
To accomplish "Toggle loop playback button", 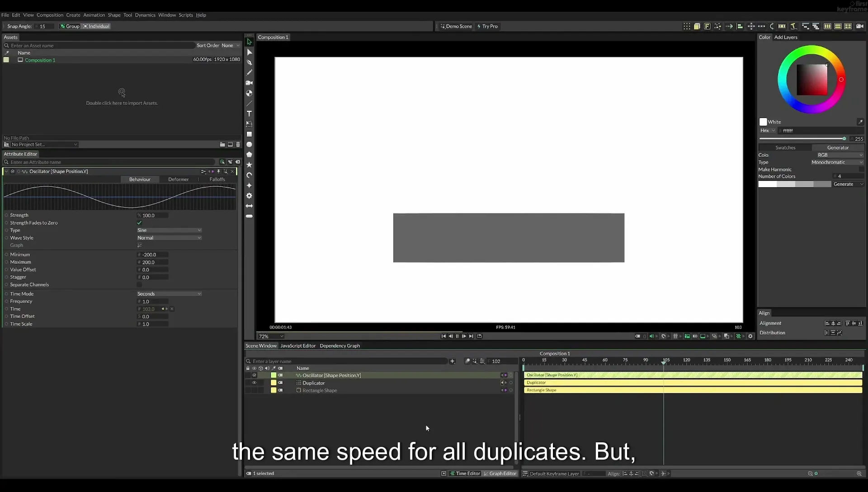I will click(480, 336).
